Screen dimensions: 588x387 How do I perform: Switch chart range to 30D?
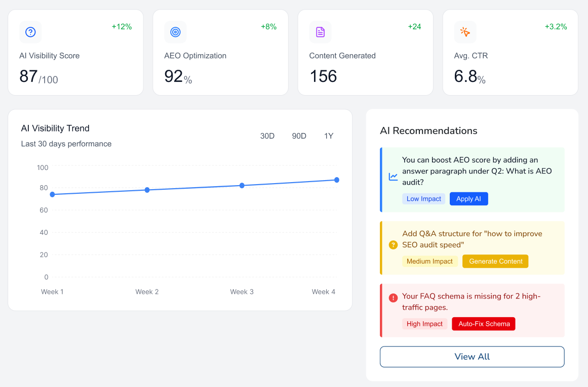[267, 136]
